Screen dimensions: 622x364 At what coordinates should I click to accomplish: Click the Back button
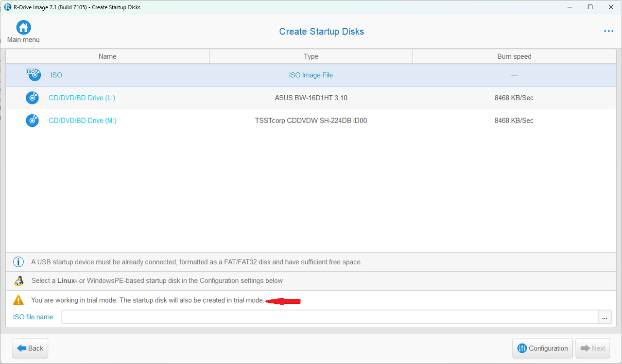coord(30,348)
